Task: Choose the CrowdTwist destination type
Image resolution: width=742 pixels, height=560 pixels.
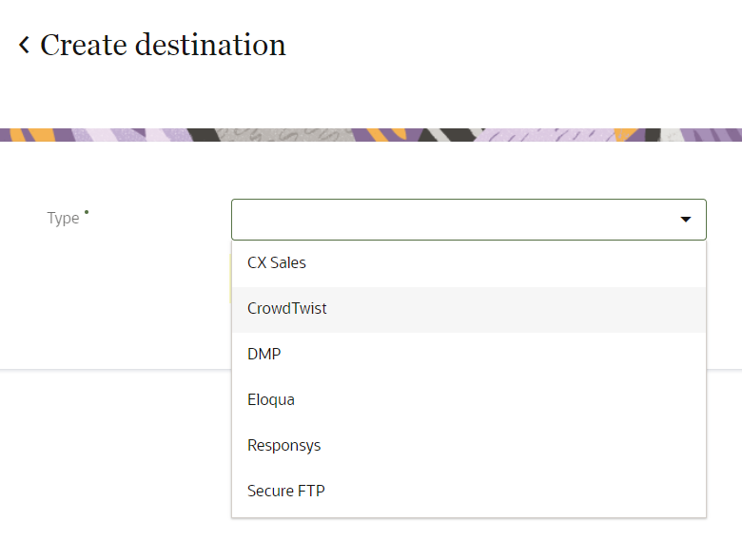Action: [x=287, y=309]
